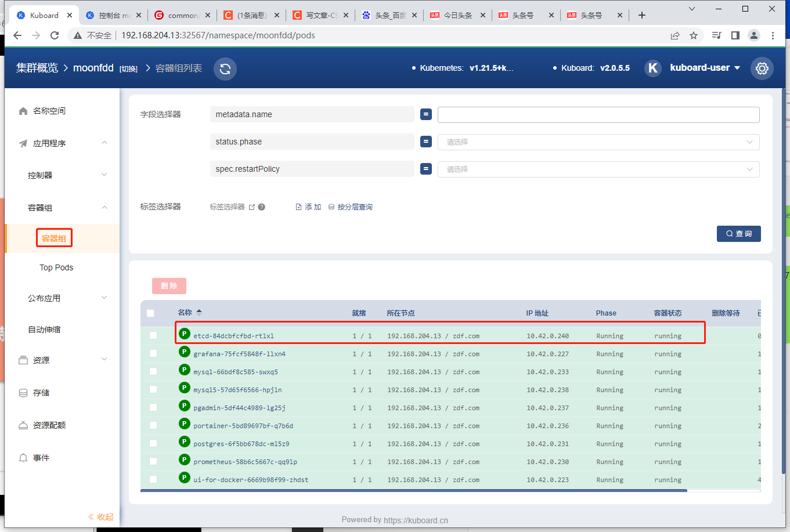Expand the 资源 sidebar section chevron
Viewport: 790px width, 532px height.
coord(104,360)
